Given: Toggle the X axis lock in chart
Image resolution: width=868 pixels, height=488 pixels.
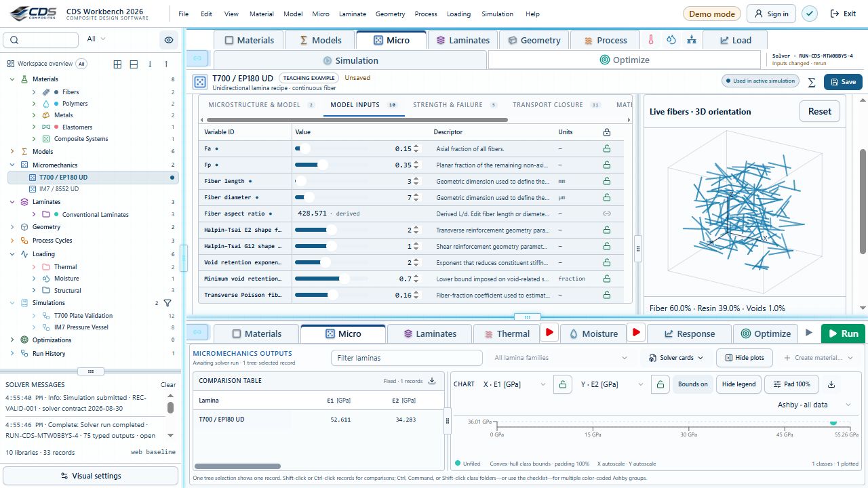Looking at the screenshot, I should (x=562, y=384).
